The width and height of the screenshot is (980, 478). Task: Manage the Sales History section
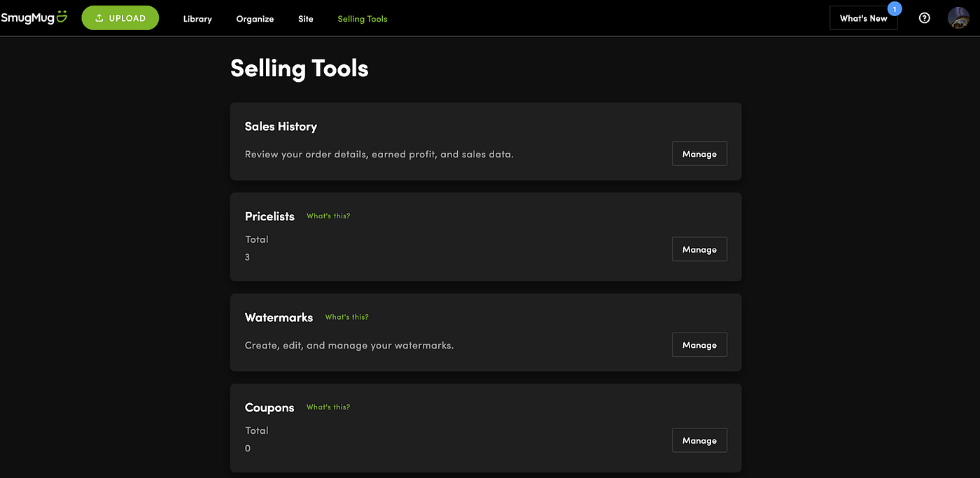tap(699, 154)
